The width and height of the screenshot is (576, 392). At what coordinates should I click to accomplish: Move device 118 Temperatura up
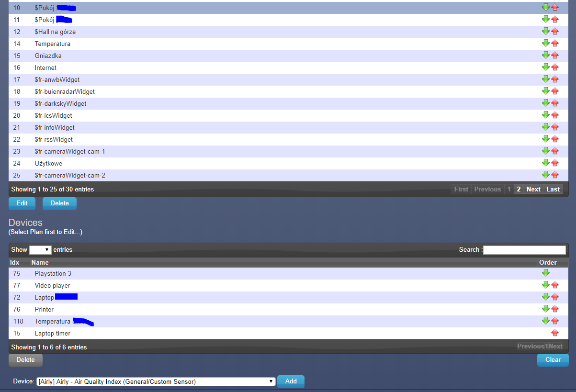555,321
